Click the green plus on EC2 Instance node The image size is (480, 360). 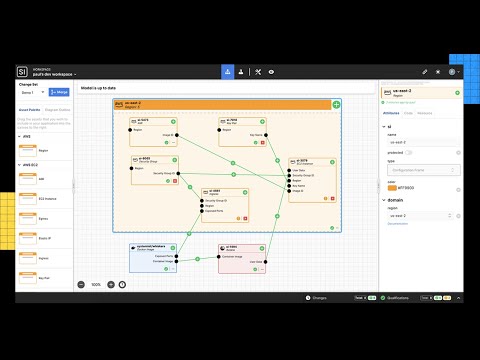click(332, 162)
